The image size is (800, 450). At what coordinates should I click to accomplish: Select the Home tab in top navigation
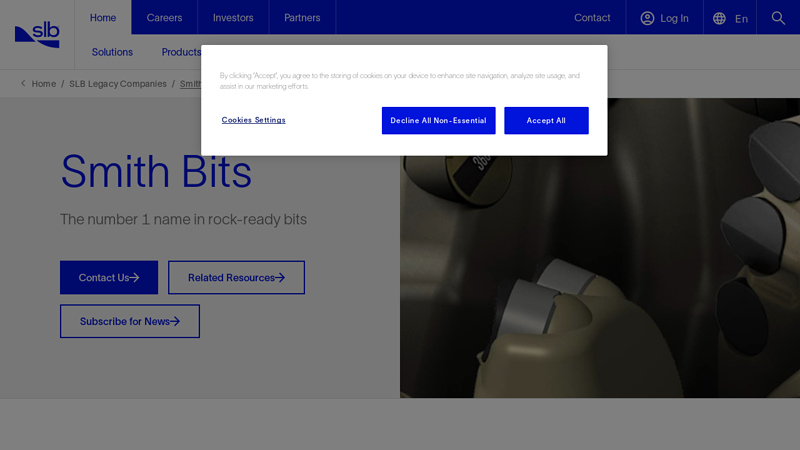[103, 18]
